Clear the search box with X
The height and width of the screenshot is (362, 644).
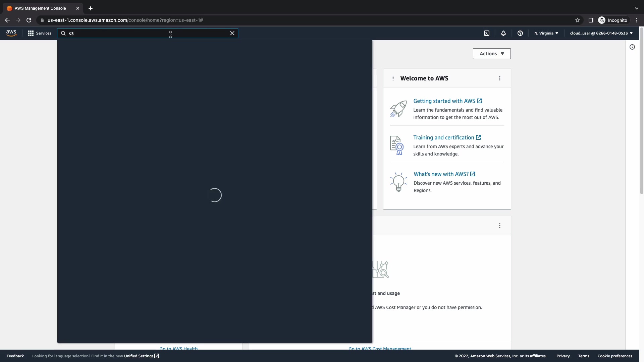(232, 33)
